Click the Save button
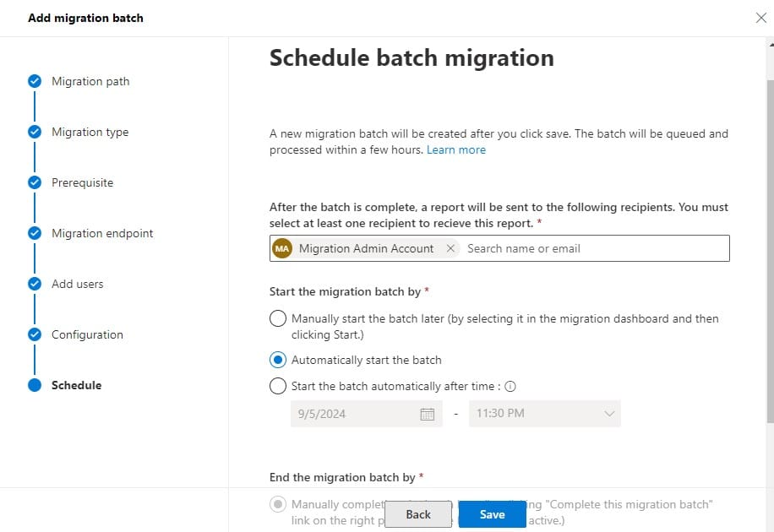Viewport: 774px width, 532px height. coord(491,513)
